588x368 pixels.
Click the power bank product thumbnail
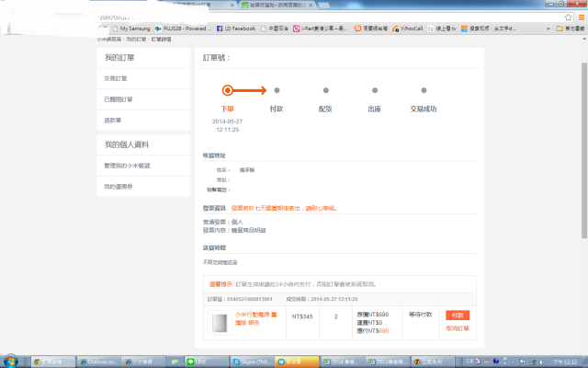(220, 323)
